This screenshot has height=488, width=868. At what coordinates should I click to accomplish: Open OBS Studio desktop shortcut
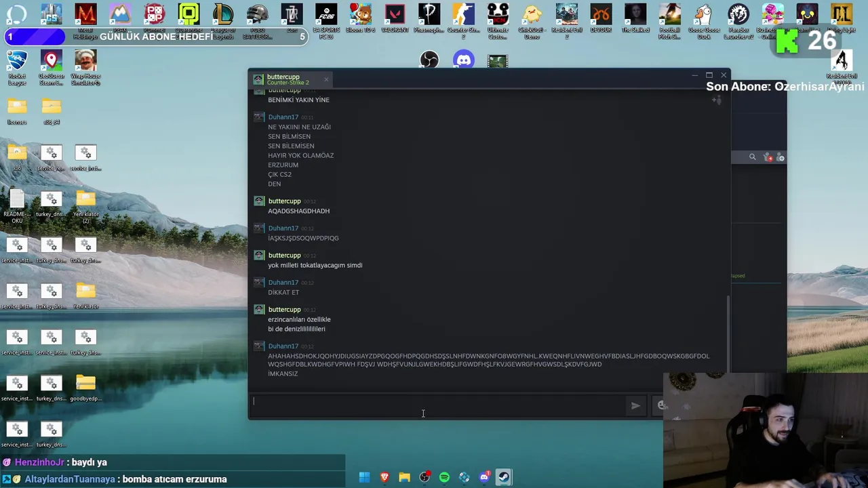pos(429,60)
